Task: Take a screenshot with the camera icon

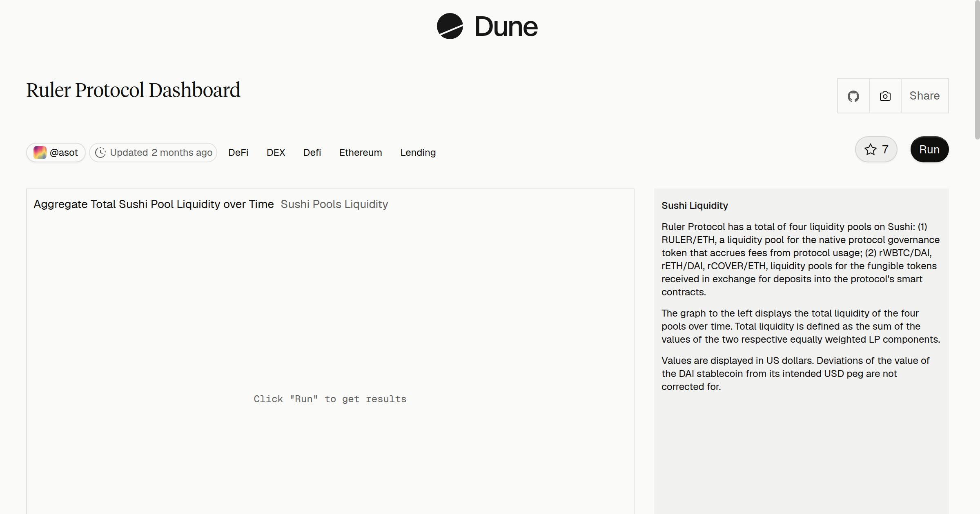Action: pos(885,96)
